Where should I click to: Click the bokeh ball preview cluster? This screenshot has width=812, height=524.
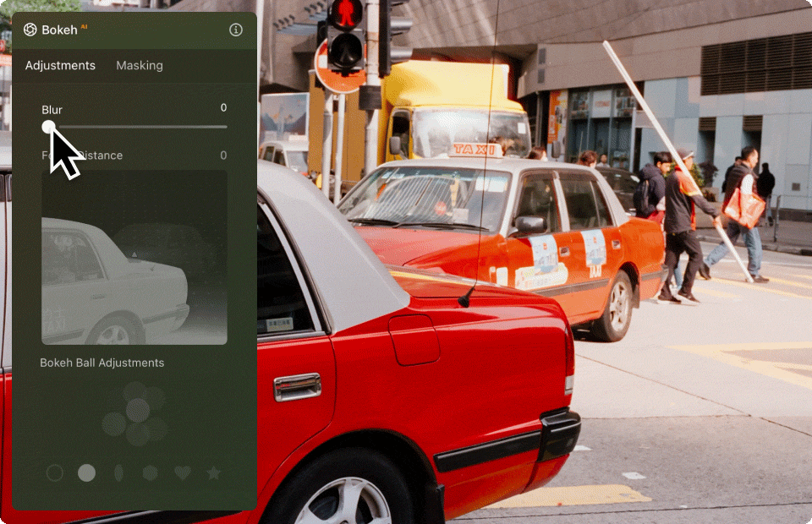click(x=136, y=412)
